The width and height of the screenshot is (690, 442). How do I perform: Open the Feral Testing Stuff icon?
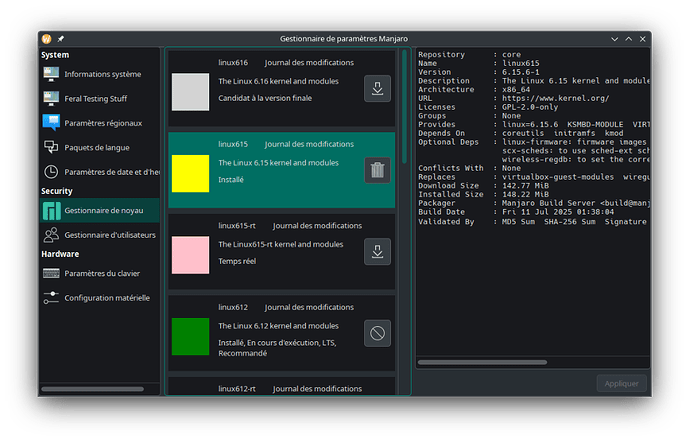(x=51, y=98)
